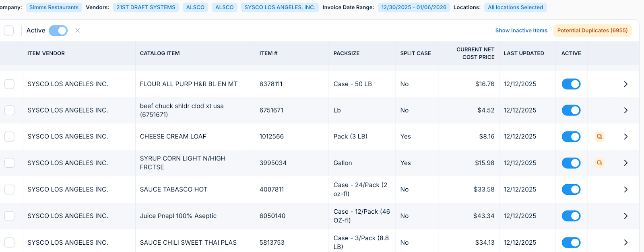Select checkbox for FLOUR ALL PURP row
The height and width of the screenshot is (252, 644).
9,84
